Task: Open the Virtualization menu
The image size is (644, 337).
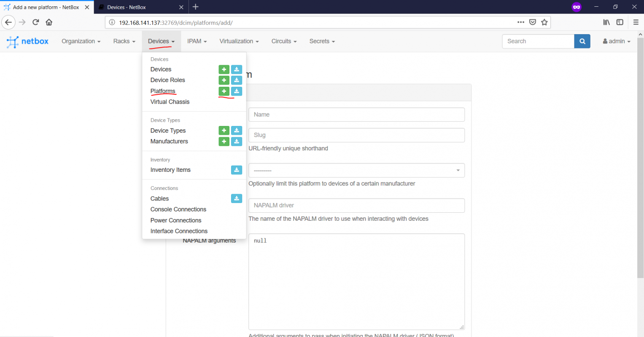Action: (x=239, y=41)
